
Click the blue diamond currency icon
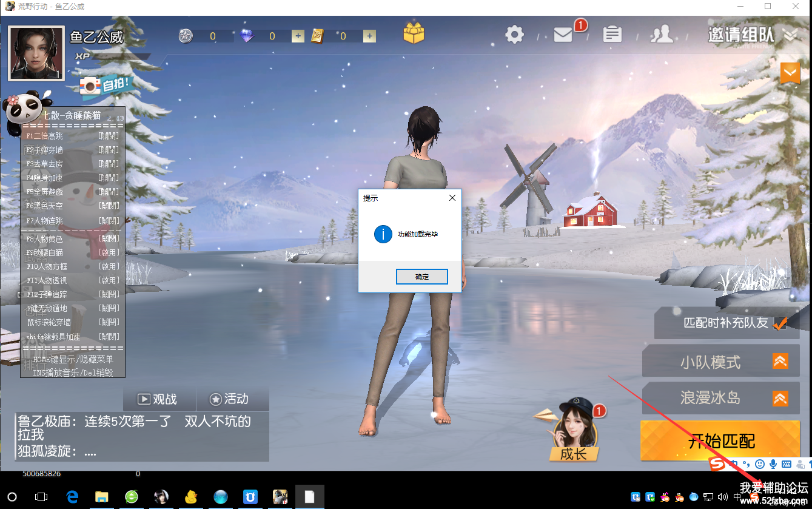click(247, 36)
